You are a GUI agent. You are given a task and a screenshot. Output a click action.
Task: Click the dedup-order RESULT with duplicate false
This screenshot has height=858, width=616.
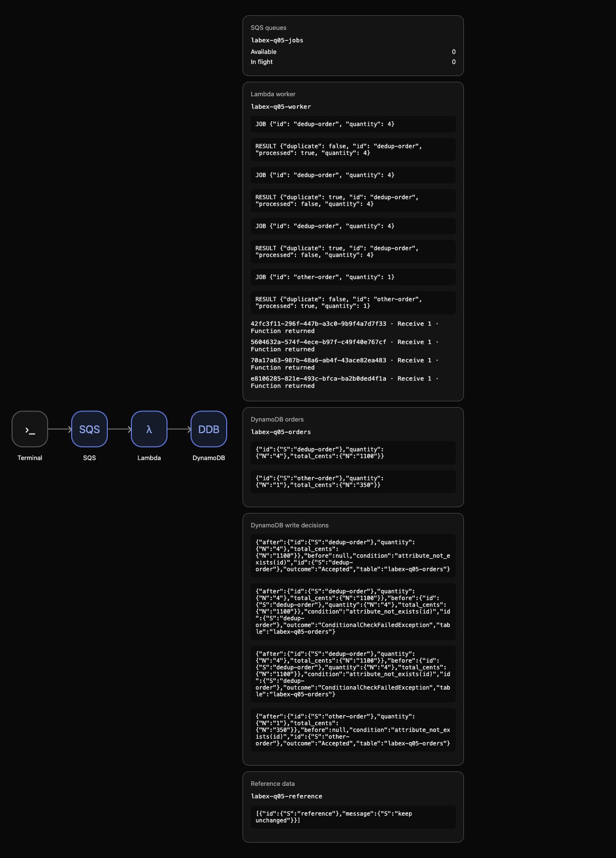pos(353,150)
